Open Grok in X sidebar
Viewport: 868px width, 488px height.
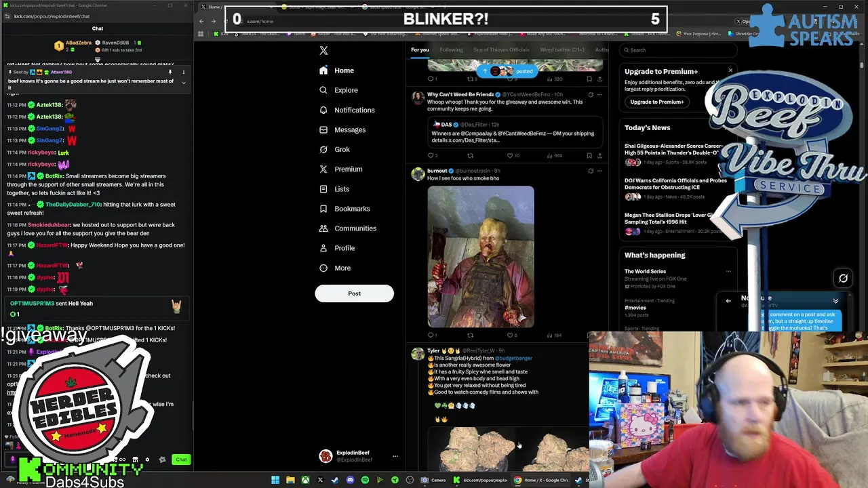coord(334,149)
